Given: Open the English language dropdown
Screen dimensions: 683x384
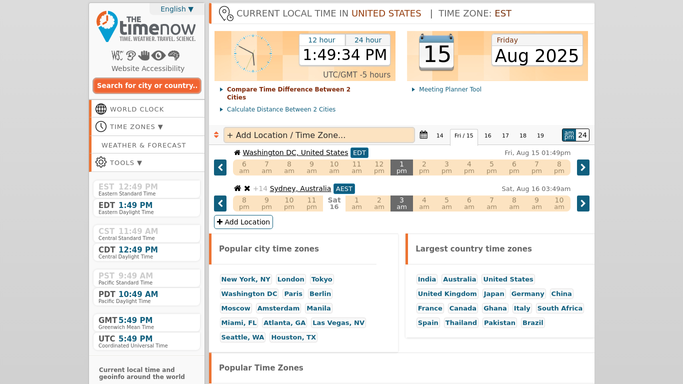Looking at the screenshot, I should [176, 9].
